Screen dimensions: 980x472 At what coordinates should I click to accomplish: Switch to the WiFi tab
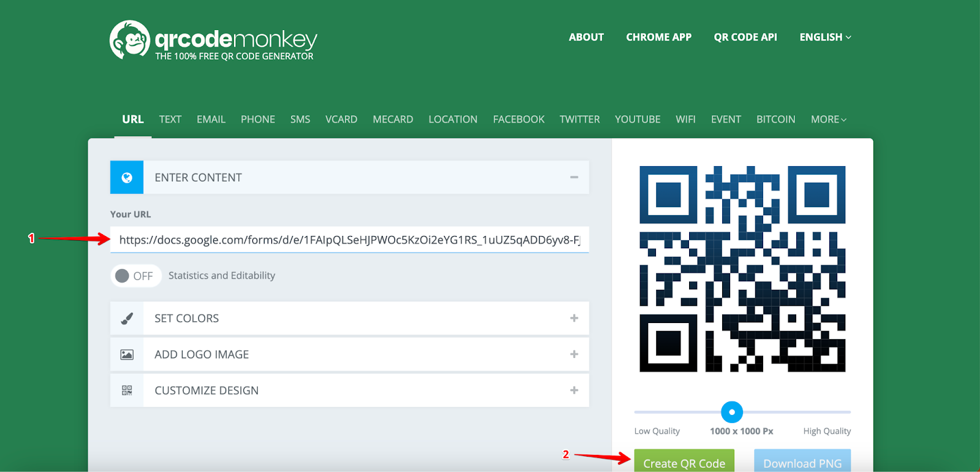(x=685, y=120)
